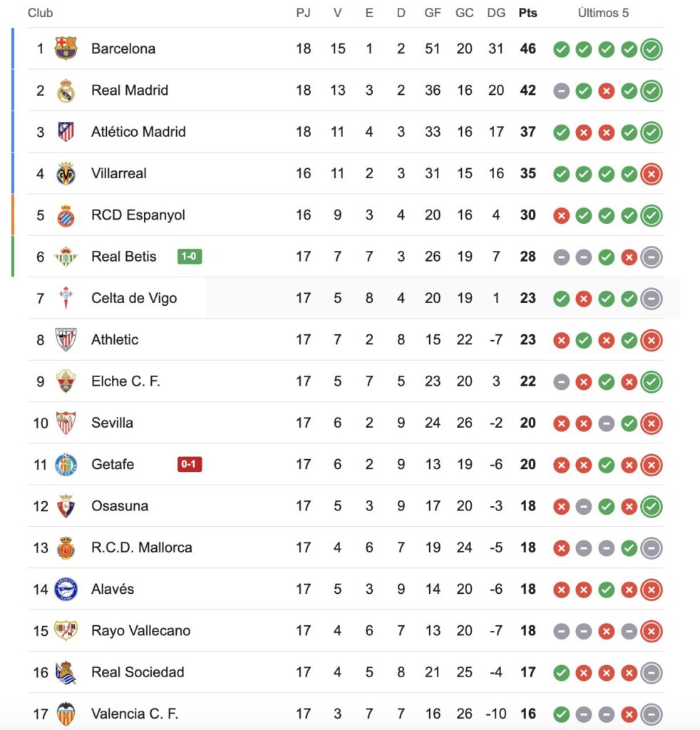Screen dimensions: 700x730
Task: Click the Alavés crest icon
Action: [x=66, y=590]
